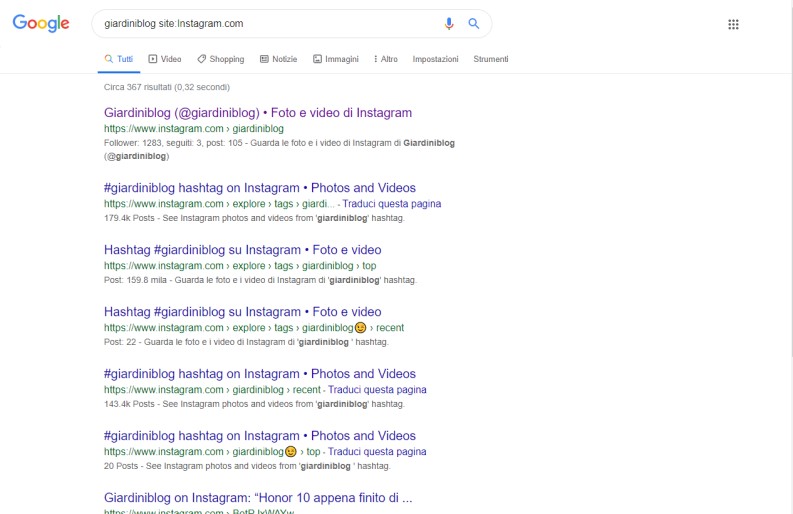Screen dimensions: 793x514
Task: Click the URL with explore › tags › giardiniblog emoji › recent
Action: [254, 327]
